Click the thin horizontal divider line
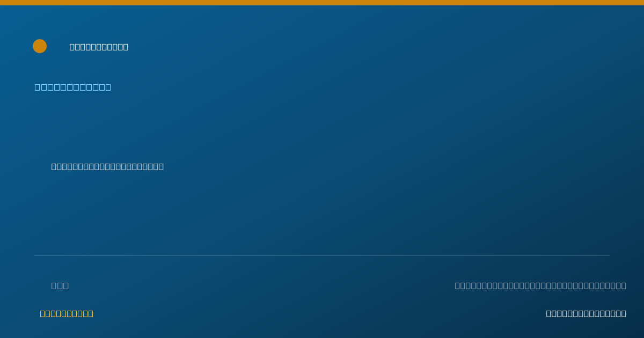 point(322,255)
